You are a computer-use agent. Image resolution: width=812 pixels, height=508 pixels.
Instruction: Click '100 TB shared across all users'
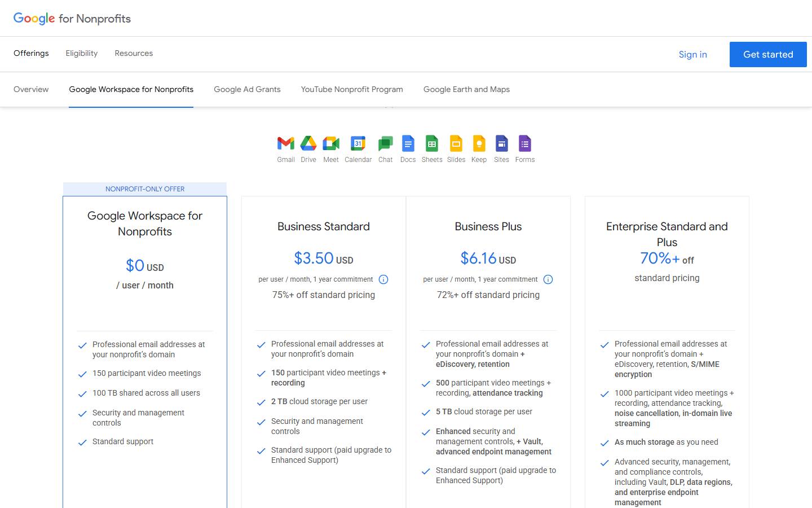[x=146, y=393]
